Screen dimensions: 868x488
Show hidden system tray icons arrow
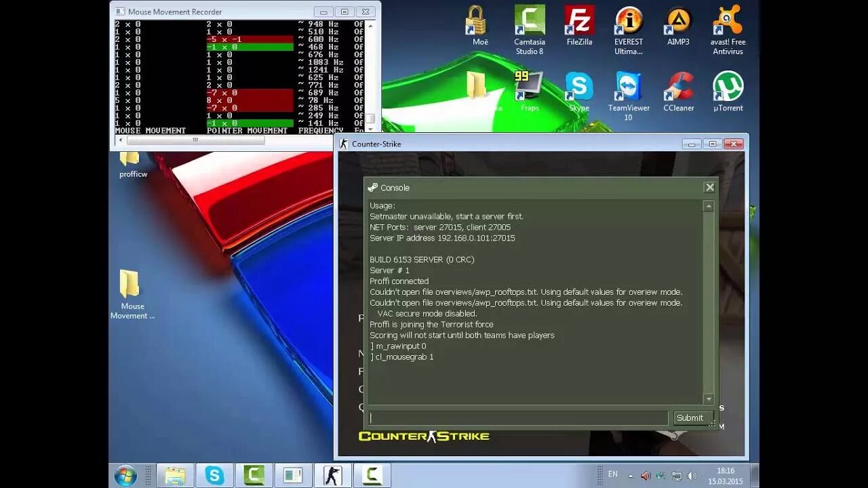631,476
